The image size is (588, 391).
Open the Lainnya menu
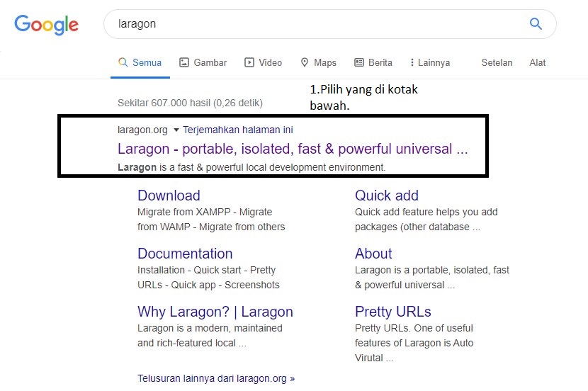click(x=430, y=62)
